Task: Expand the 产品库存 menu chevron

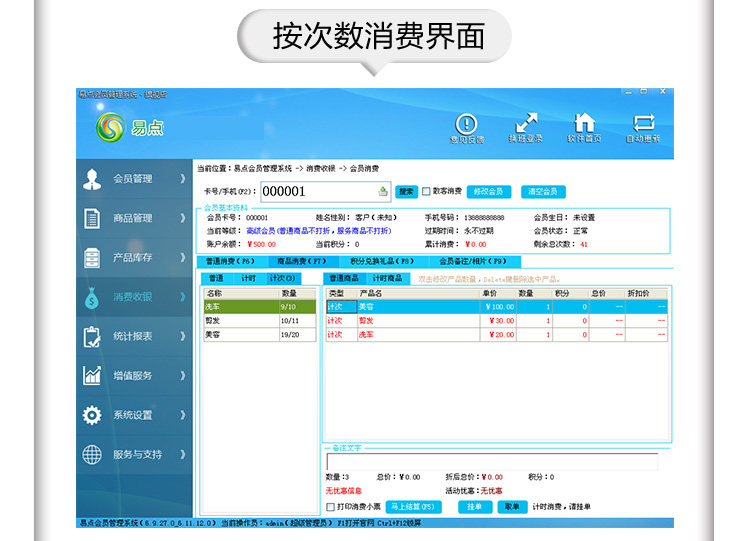Action: [183, 257]
